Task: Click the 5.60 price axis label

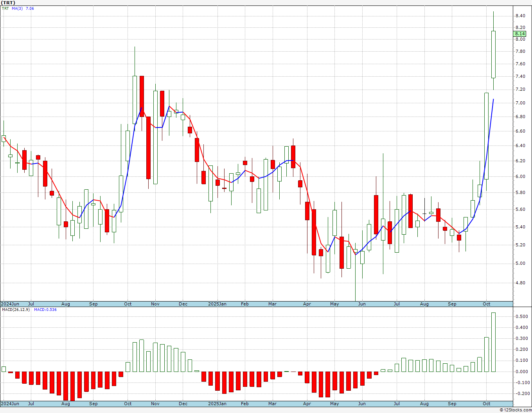Action: [520, 209]
